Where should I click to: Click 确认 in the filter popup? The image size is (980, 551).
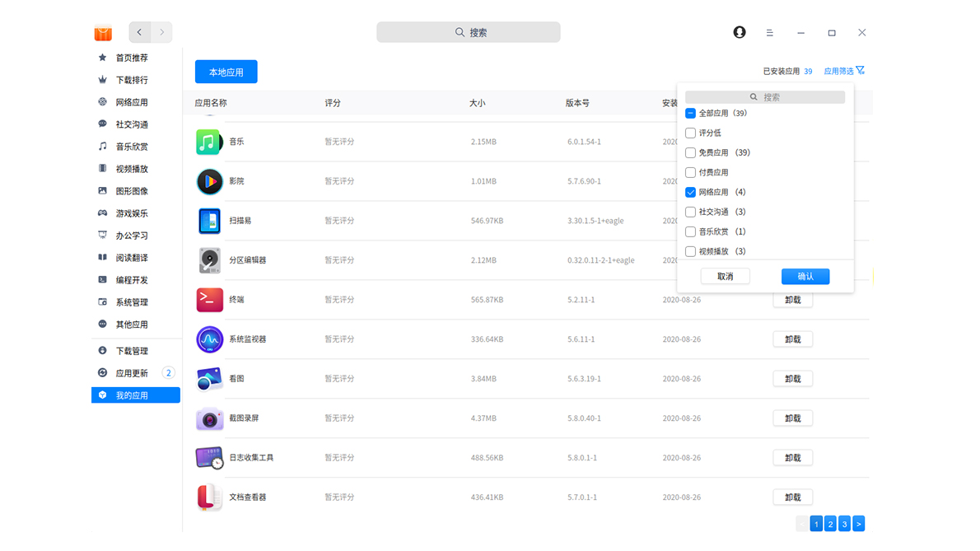[x=805, y=276]
